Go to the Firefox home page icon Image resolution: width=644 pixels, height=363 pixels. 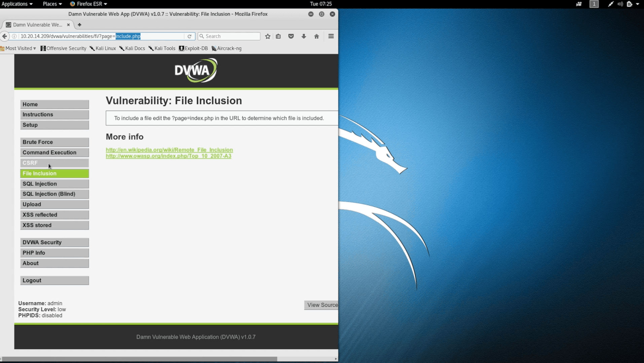click(316, 36)
